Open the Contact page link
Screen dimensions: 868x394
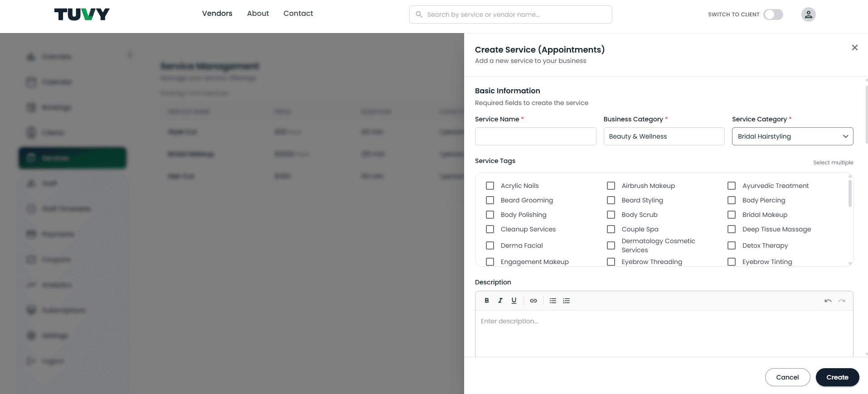click(298, 14)
